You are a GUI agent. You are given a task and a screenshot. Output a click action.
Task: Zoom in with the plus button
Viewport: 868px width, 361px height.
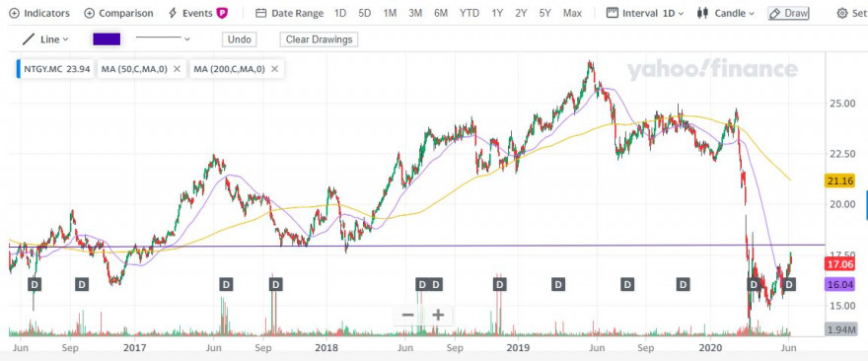[x=438, y=315]
